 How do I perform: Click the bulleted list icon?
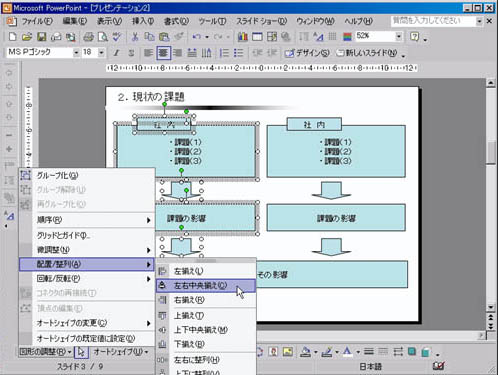click(x=239, y=53)
